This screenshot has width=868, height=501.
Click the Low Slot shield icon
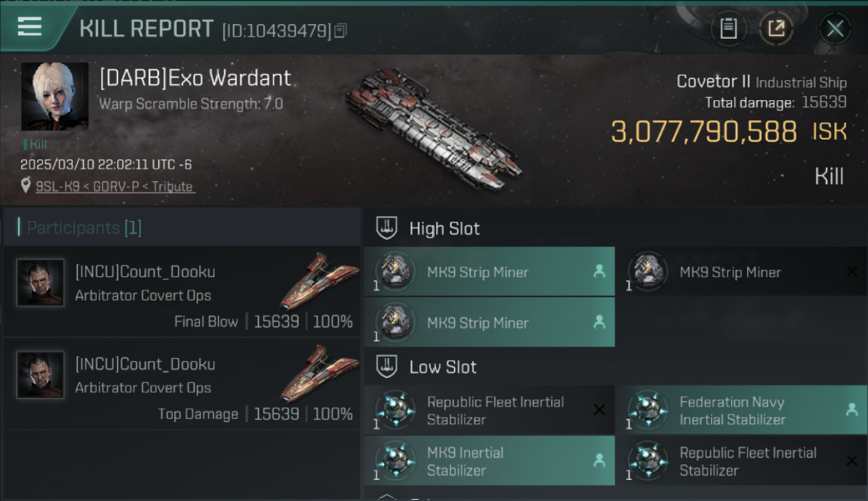tap(387, 367)
